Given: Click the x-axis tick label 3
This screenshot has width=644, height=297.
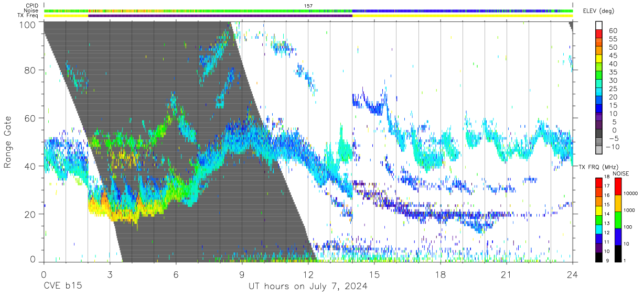Looking at the screenshot, I should pyautogui.click(x=110, y=275).
